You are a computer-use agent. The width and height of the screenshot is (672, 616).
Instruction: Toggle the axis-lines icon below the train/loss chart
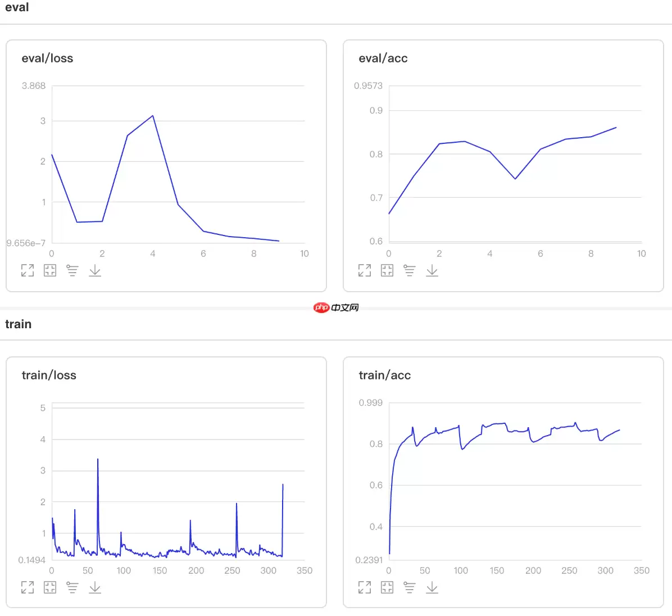pyautogui.click(x=72, y=587)
